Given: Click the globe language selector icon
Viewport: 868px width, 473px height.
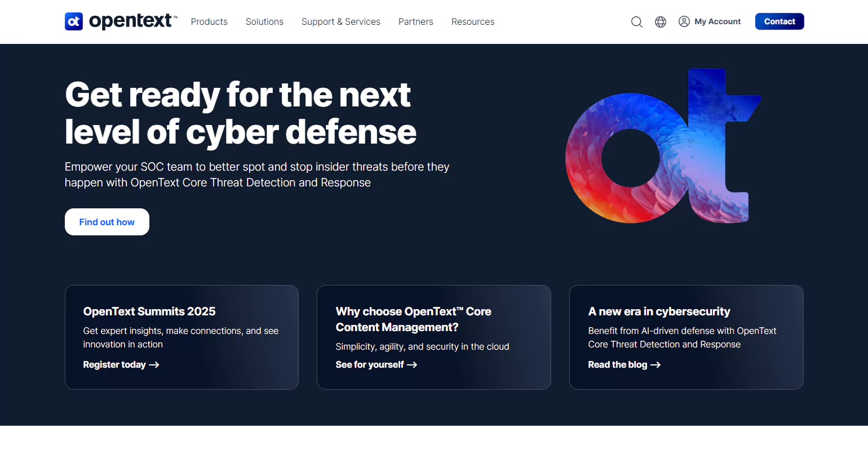Looking at the screenshot, I should coord(660,21).
